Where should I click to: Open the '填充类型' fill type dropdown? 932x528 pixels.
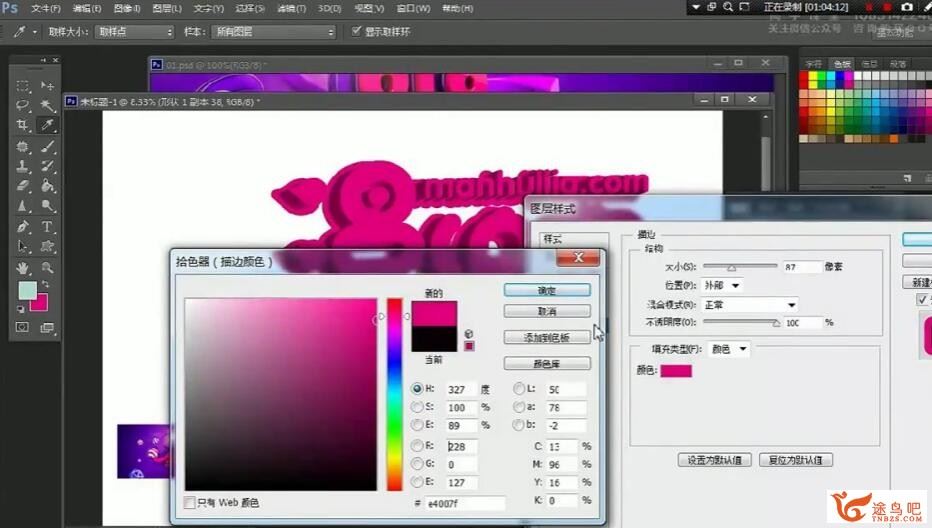(x=729, y=349)
